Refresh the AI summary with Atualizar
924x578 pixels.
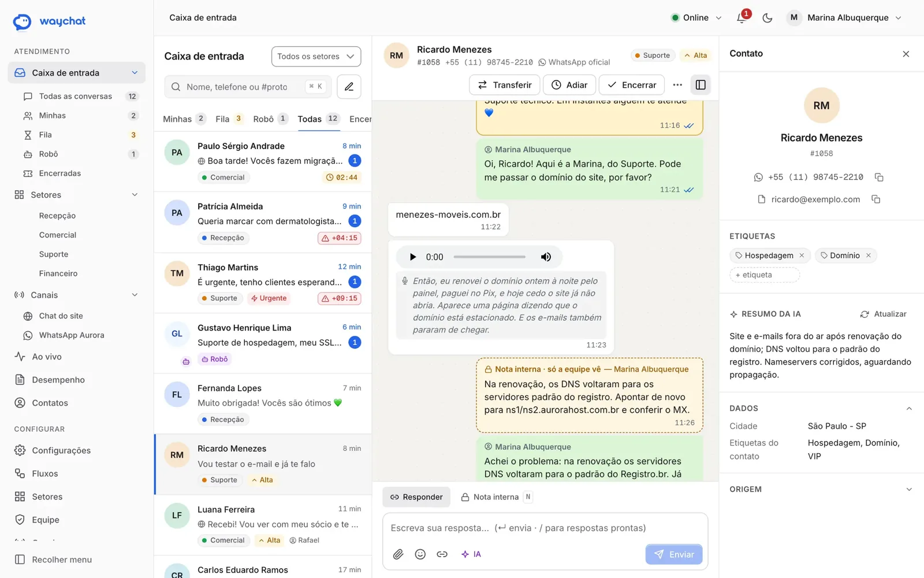(883, 314)
